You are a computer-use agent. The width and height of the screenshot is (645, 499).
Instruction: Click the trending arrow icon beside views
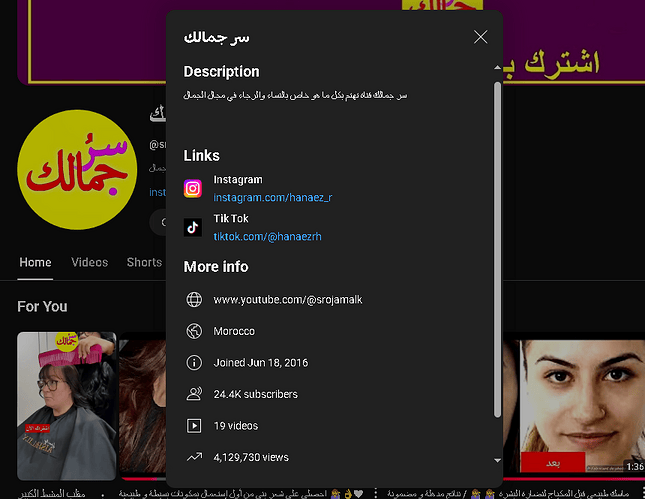point(194,457)
